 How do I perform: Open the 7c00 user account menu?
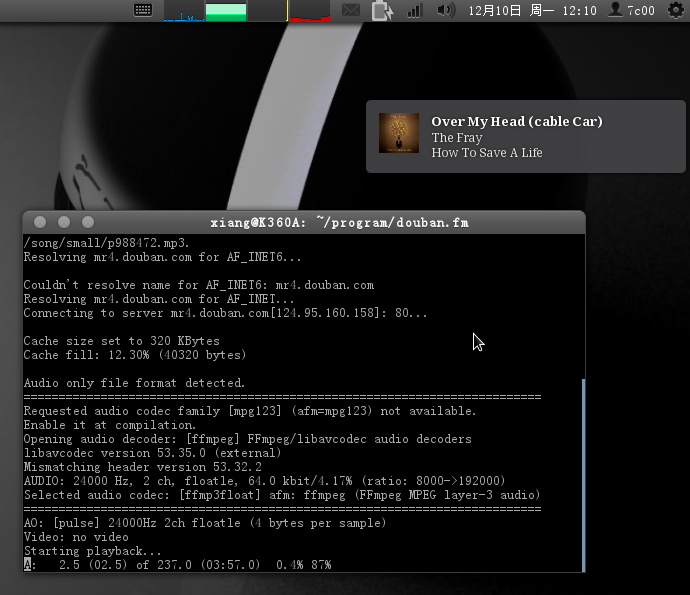click(x=631, y=10)
